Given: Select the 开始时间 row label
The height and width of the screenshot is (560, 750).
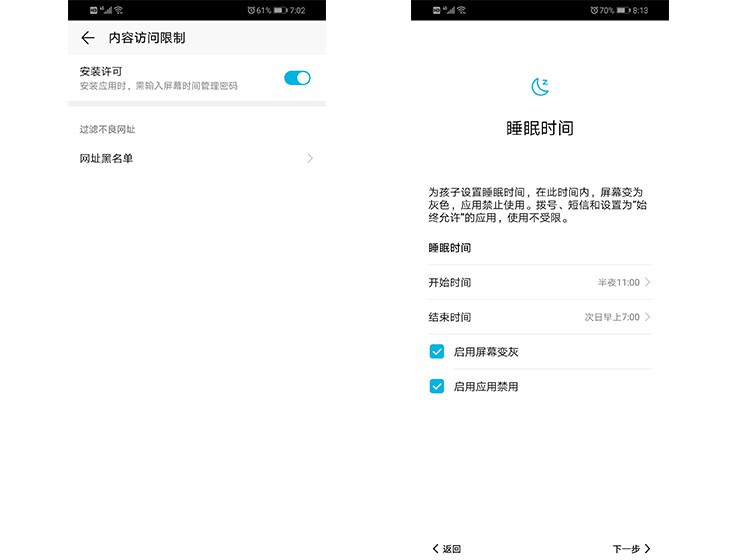Looking at the screenshot, I should [x=450, y=283].
